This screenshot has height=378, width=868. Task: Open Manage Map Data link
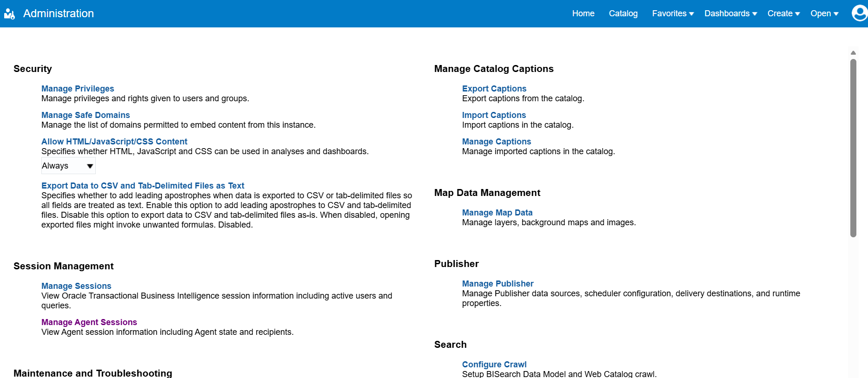pyautogui.click(x=497, y=213)
